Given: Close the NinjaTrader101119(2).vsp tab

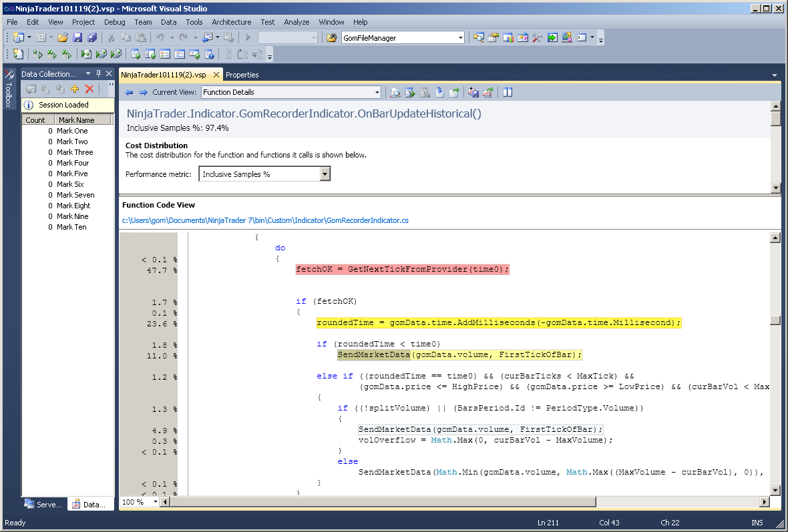Looking at the screenshot, I should (216, 75).
